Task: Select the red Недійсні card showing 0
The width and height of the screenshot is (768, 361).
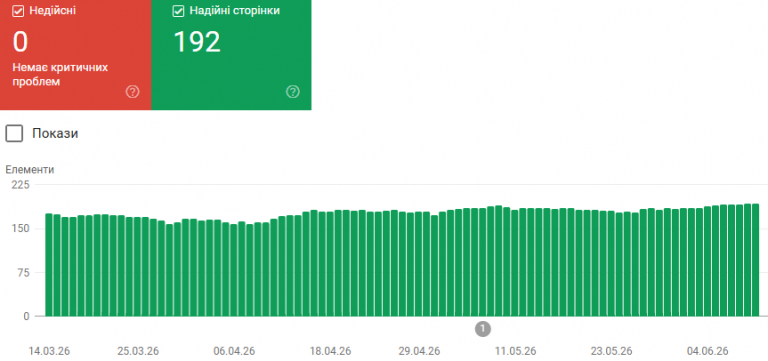Action: click(x=75, y=55)
